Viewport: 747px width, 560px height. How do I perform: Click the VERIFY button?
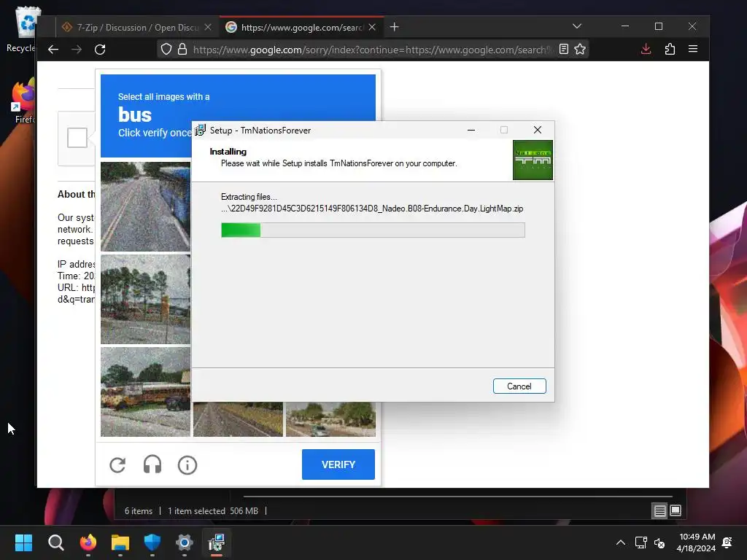point(338,464)
